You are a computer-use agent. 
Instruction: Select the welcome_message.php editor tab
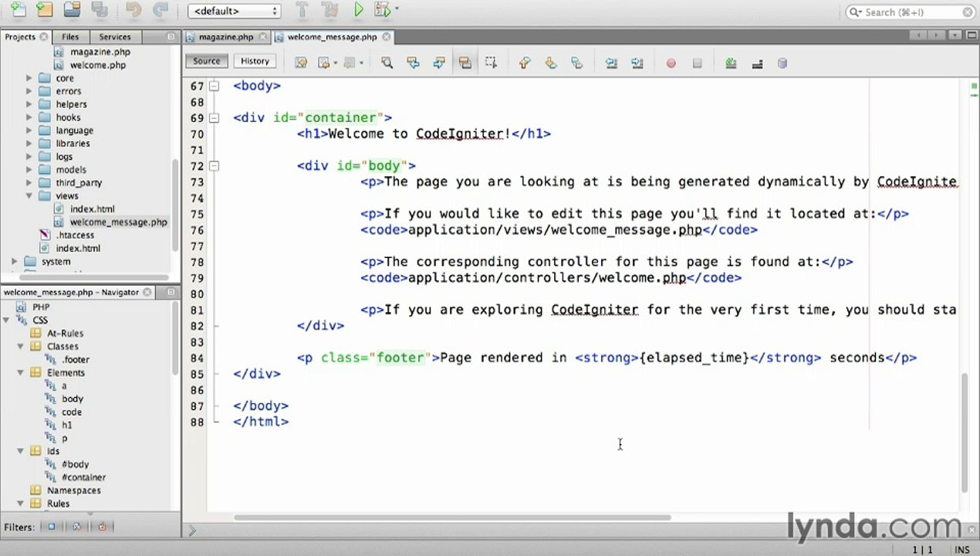(x=332, y=36)
